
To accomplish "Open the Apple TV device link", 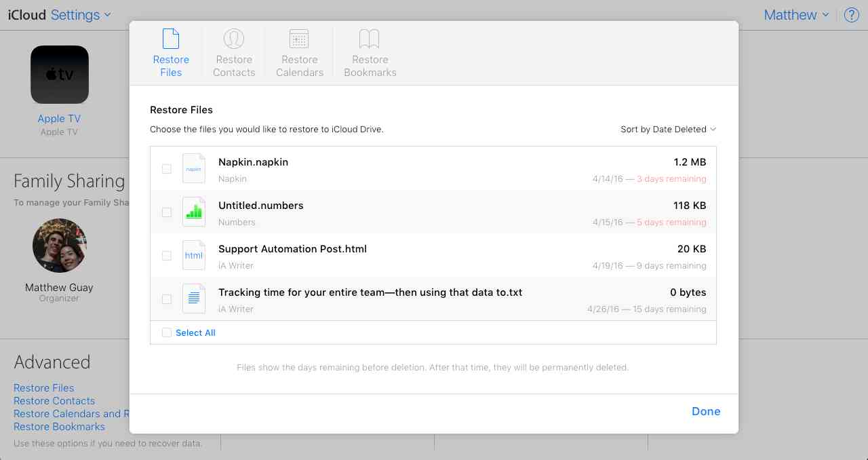I will pyautogui.click(x=59, y=119).
